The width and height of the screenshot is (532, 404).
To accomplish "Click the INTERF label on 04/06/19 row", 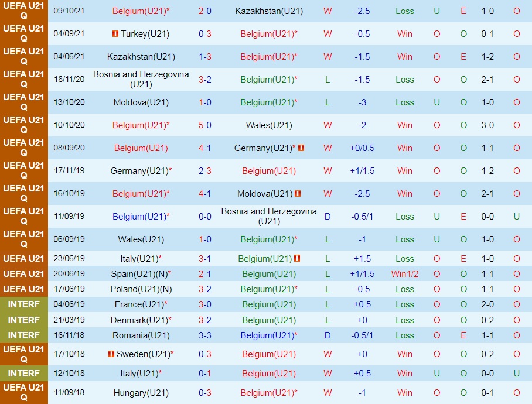I will click(x=24, y=304).
